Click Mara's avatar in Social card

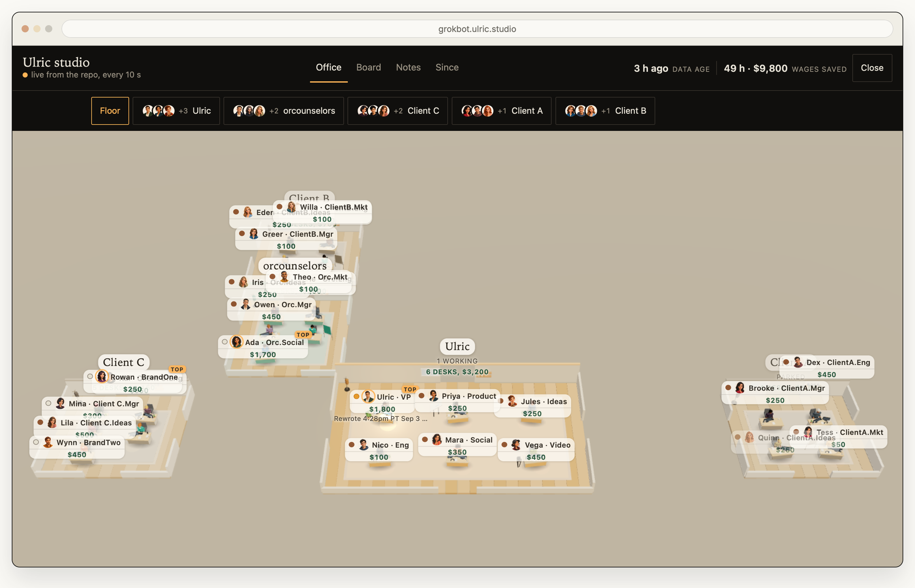click(437, 439)
